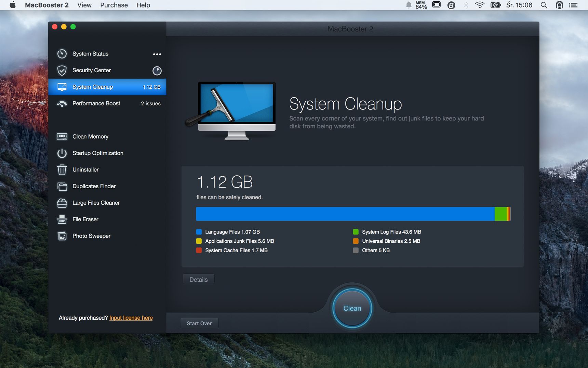Click the orange Universal Binaries swatch
The height and width of the screenshot is (368, 588).
click(x=356, y=241)
